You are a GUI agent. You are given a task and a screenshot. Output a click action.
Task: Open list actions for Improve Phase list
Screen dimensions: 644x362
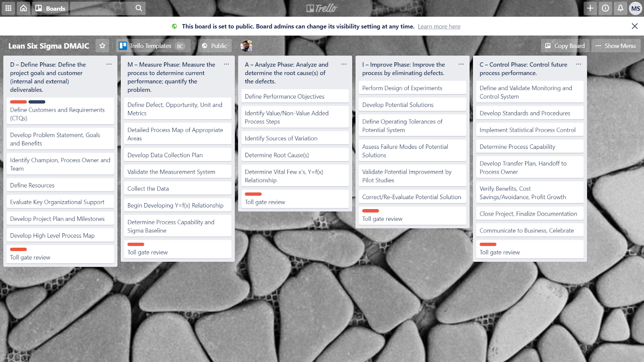(x=461, y=64)
